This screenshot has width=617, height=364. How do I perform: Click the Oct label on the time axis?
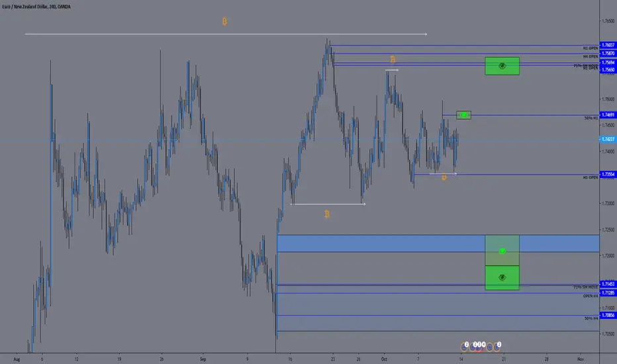pos(384,359)
